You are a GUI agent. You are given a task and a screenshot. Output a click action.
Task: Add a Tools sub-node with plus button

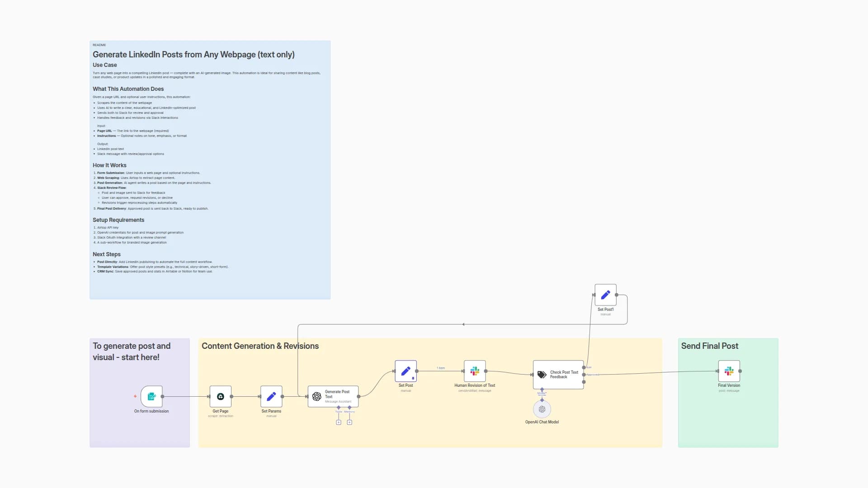tap(339, 422)
